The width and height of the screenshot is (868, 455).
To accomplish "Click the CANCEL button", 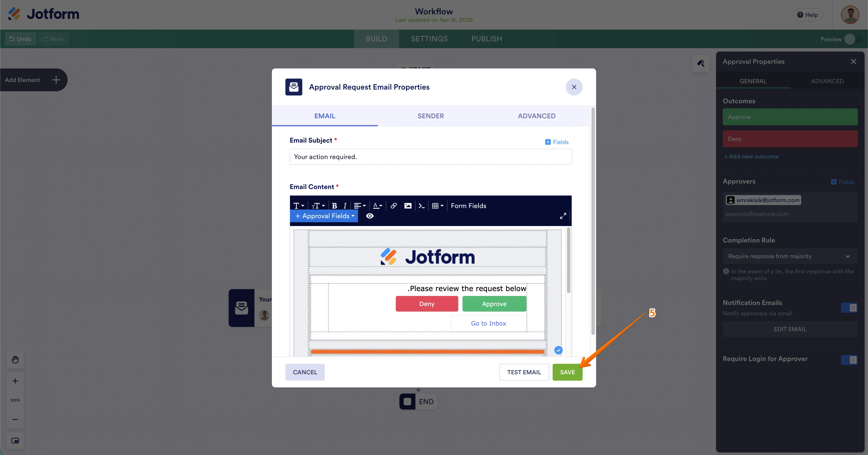I will (x=305, y=372).
